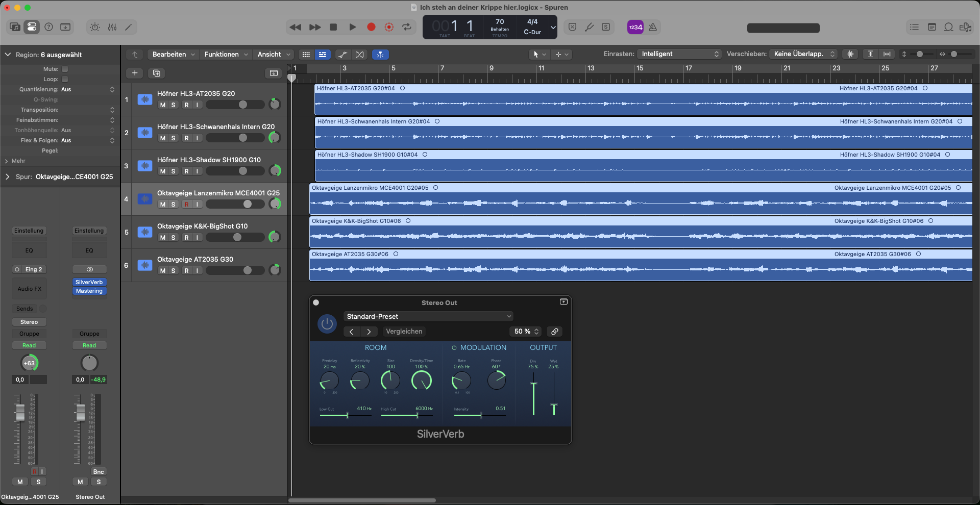
Task: Open the Einrasten Intelligent dropdown
Action: point(679,54)
